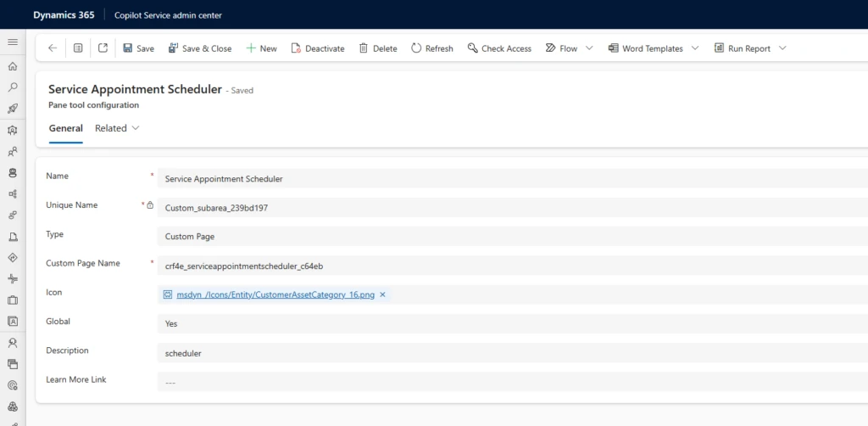Open the Related tab menu
The image size is (868, 426).
click(117, 128)
